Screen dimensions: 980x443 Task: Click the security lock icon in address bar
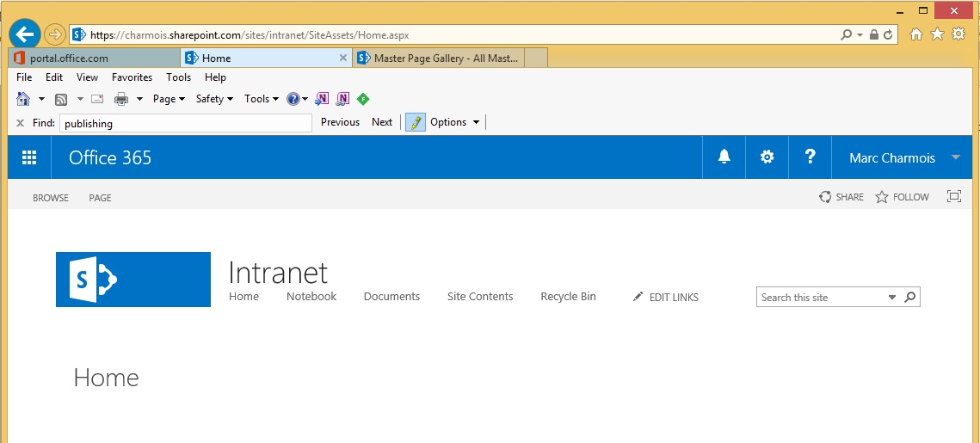(874, 35)
